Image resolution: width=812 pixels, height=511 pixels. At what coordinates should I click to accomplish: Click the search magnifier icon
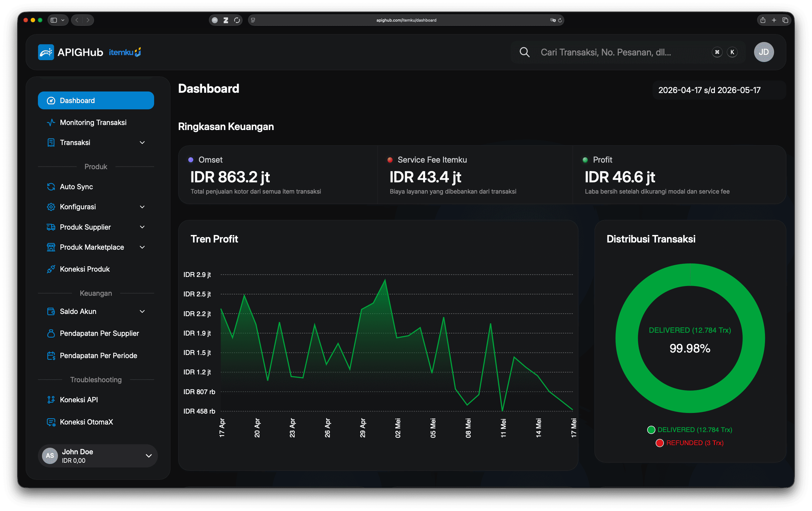[x=524, y=52]
